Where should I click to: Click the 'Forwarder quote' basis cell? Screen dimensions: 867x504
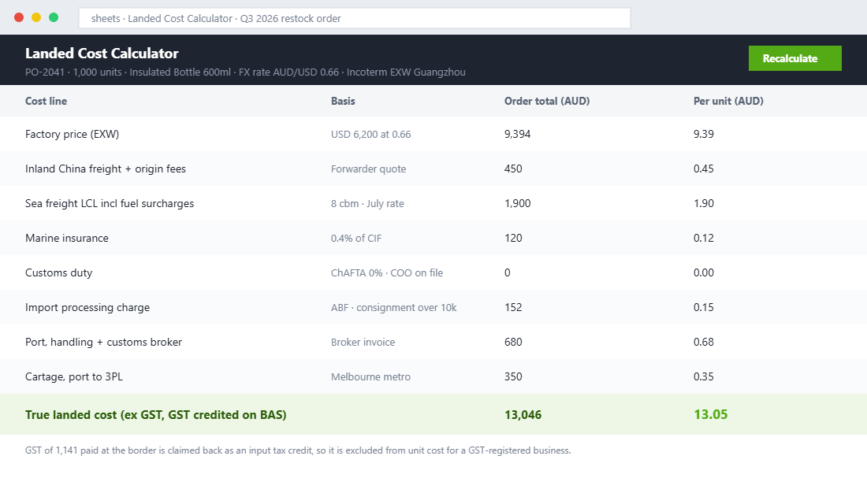[368, 169]
